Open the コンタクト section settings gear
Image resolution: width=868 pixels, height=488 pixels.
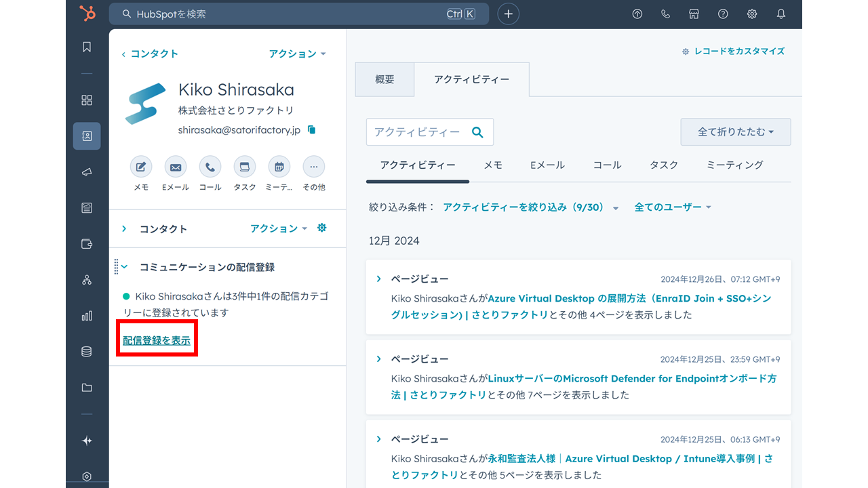pyautogui.click(x=322, y=228)
